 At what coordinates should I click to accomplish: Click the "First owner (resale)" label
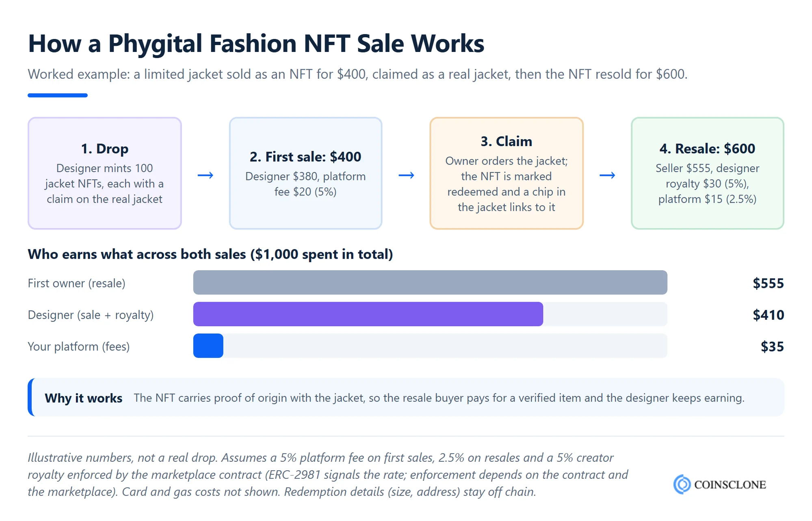tap(76, 283)
